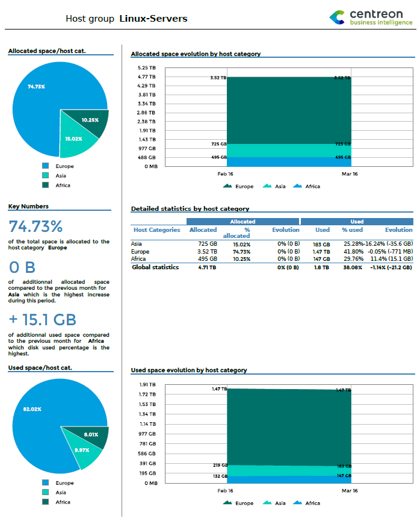420x521 pixels.
Task: Click the Africa legend marker in the Used space evolution chart
Action: point(297,503)
